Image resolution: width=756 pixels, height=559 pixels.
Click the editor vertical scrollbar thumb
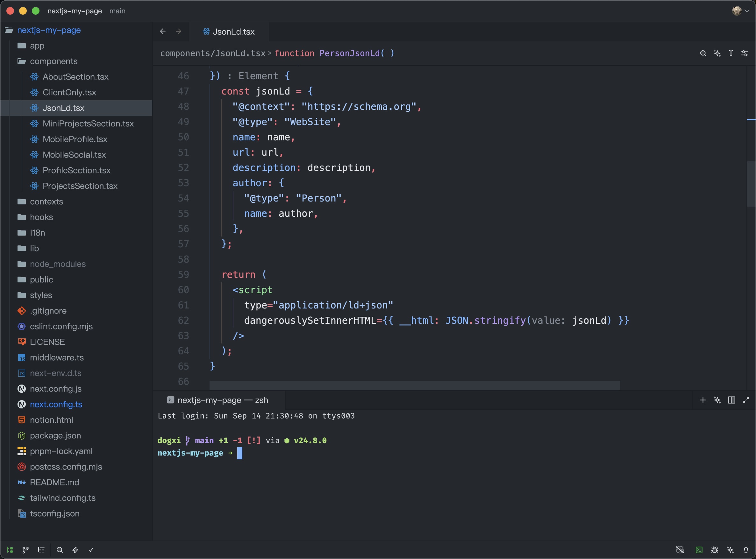[x=751, y=184]
